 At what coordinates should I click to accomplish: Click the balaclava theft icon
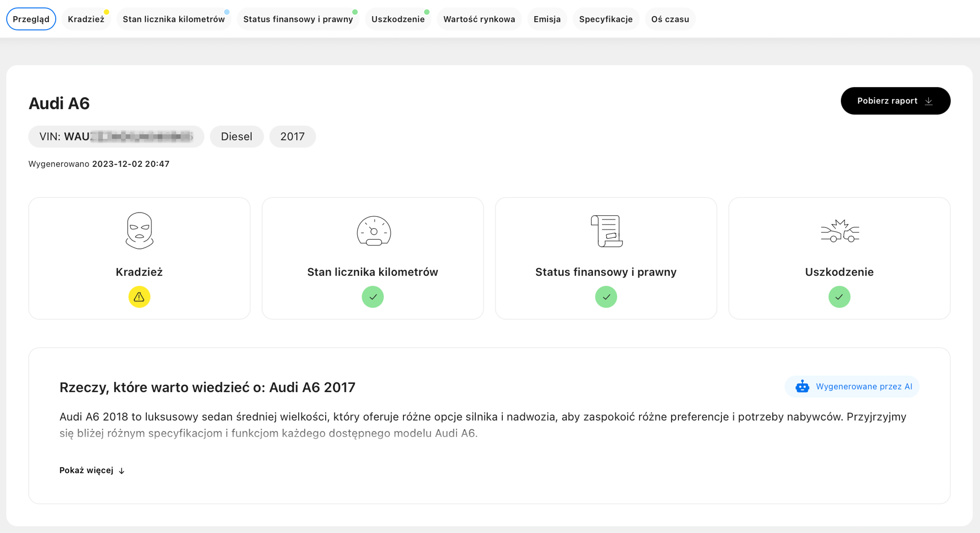(139, 231)
